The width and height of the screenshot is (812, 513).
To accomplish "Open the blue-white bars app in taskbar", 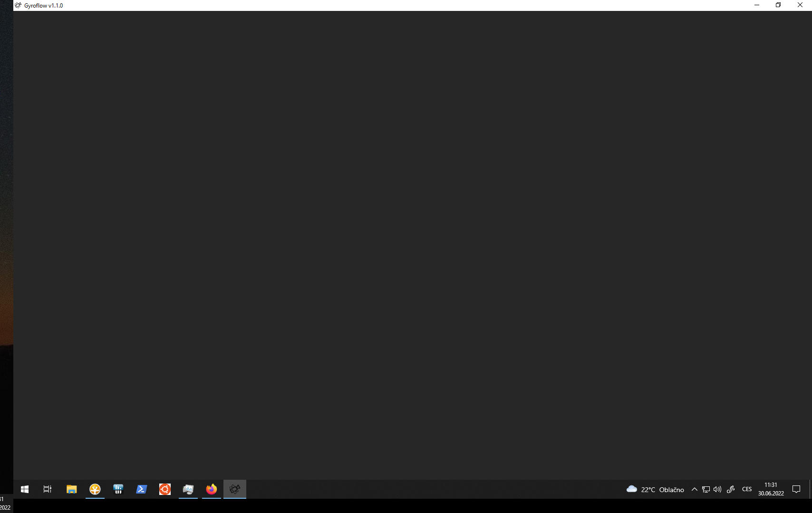I will pyautogui.click(x=118, y=489).
